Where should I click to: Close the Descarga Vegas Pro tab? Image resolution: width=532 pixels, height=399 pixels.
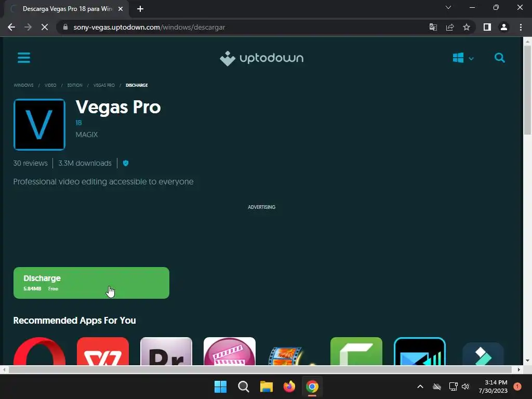pos(120,9)
